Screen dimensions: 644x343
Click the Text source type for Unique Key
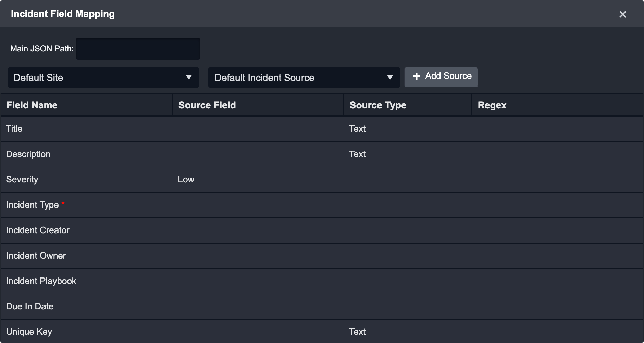[x=357, y=332]
